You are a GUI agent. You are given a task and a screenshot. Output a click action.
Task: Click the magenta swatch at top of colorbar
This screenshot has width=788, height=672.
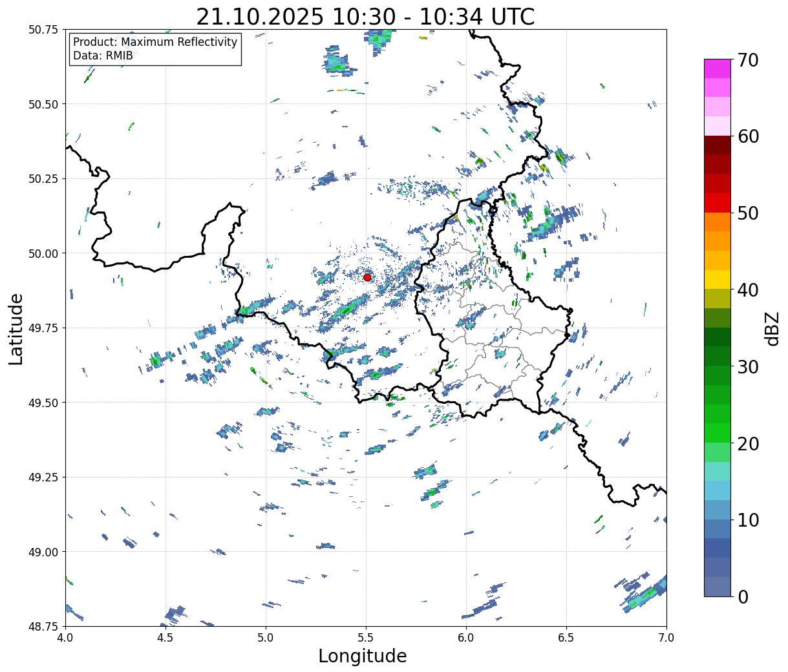(x=718, y=68)
